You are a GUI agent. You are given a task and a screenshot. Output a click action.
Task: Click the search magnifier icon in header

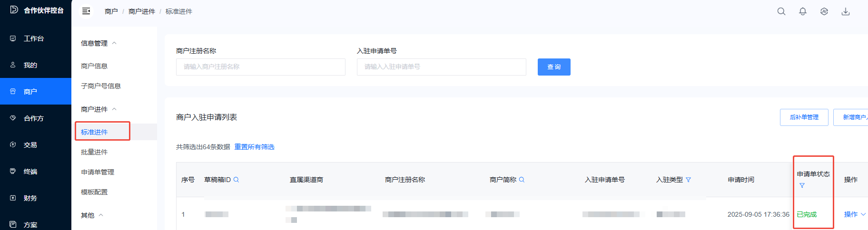pyautogui.click(x=781, y=11)
